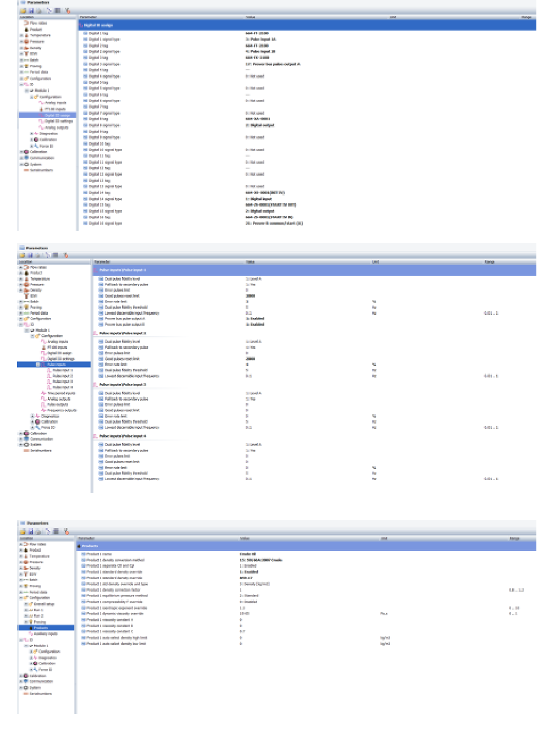The height and width of the screenshot is (729, 560).
Task: Click the 'Digital IO assign' blue header row
Action: (x=308, y=25)
